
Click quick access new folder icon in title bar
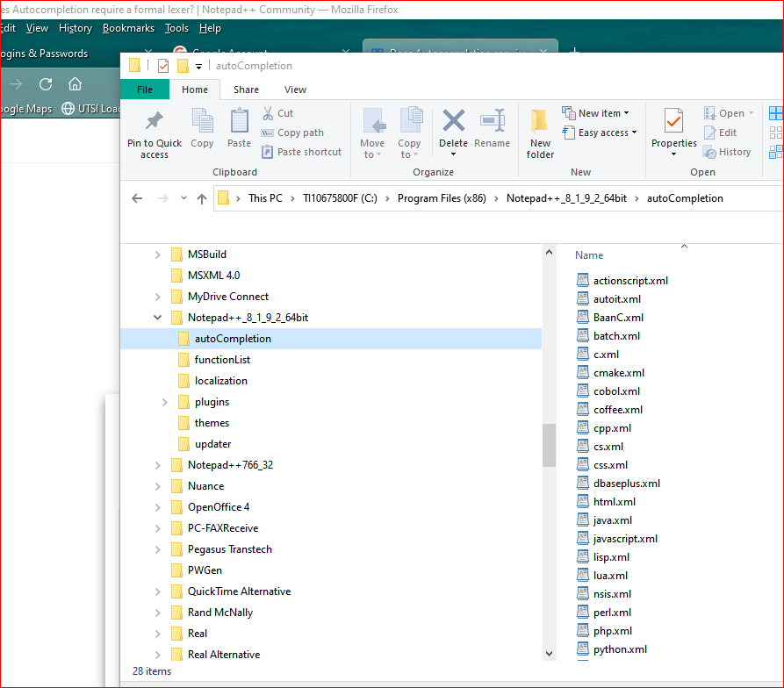[x=183, y=66]
